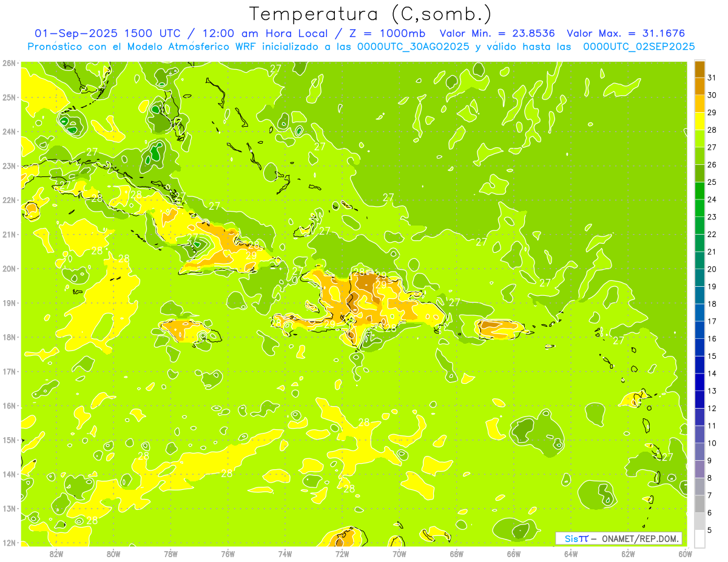Click the 76W longitude axis label

[x=227, y=554]
